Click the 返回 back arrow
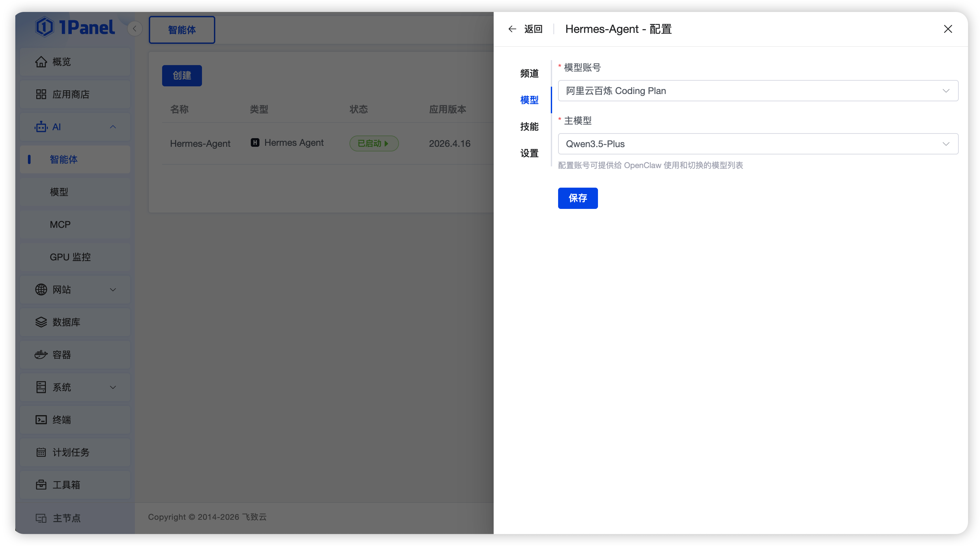 (x=512, y=29)
